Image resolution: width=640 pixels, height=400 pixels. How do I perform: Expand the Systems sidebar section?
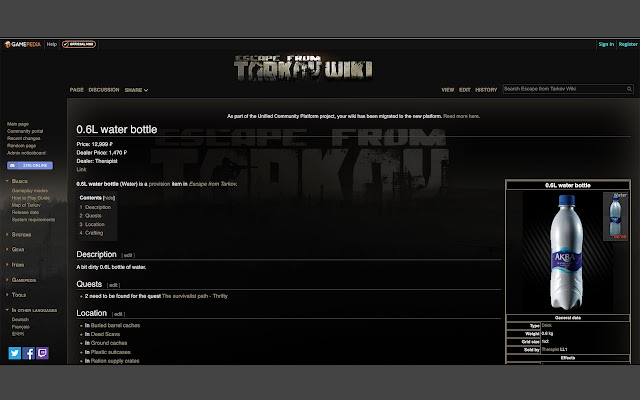click(19, 235)
